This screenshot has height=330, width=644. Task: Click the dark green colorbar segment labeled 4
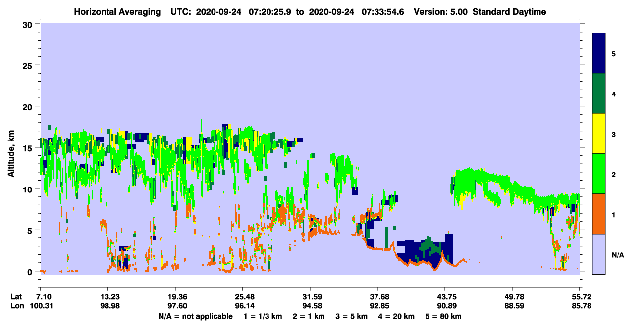click(x=599, y=93)
